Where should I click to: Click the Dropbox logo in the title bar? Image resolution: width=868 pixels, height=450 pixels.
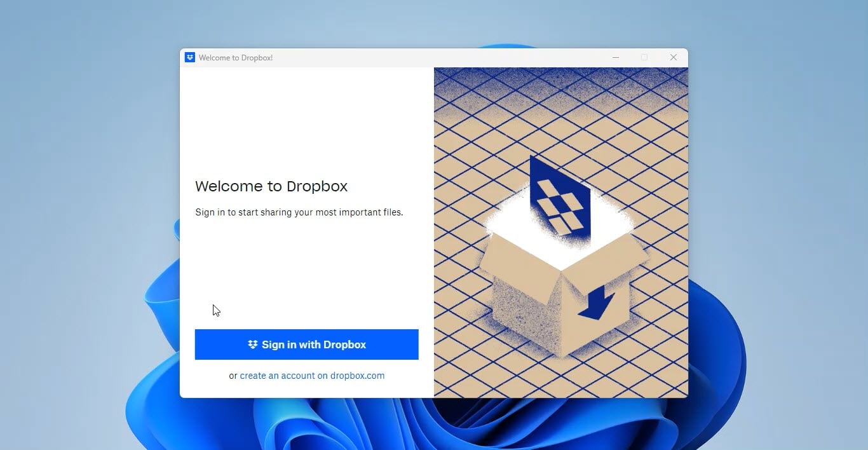pyautogui.click(x=189, y=57)
